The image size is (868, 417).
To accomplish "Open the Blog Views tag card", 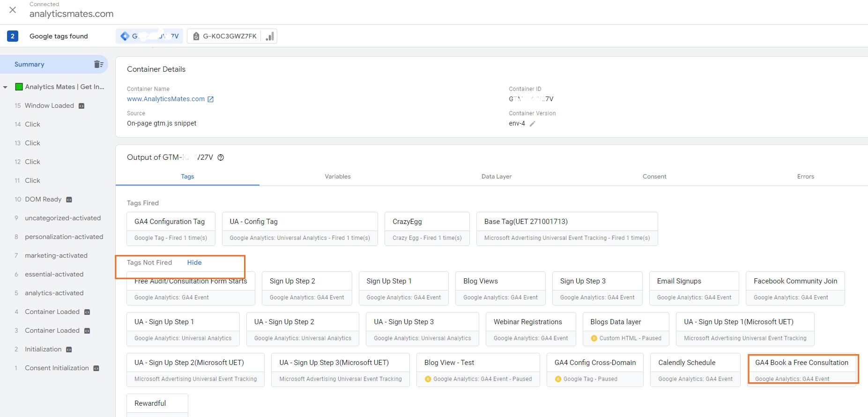I will tap(500, 288).
